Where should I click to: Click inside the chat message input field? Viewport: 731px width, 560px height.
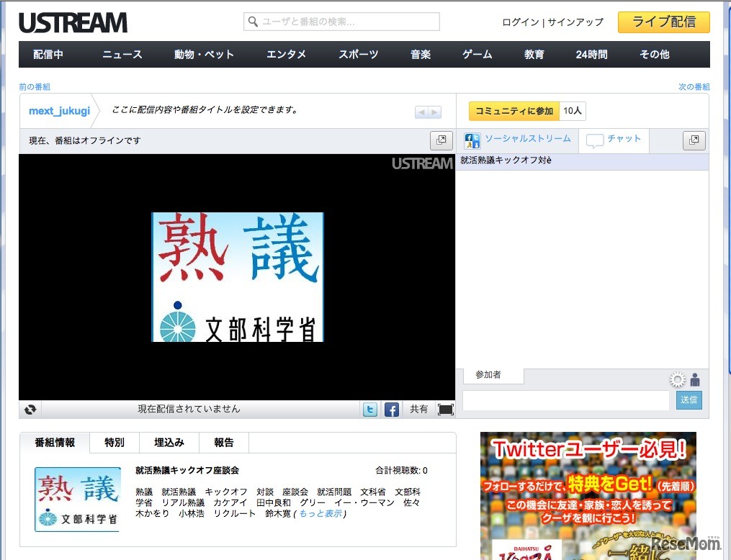click(566, 400)
